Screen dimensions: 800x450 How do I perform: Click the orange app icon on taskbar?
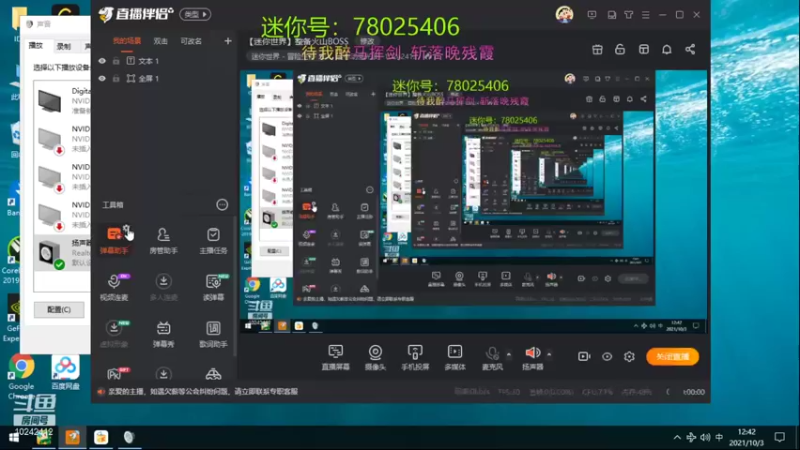pos(72,437)
